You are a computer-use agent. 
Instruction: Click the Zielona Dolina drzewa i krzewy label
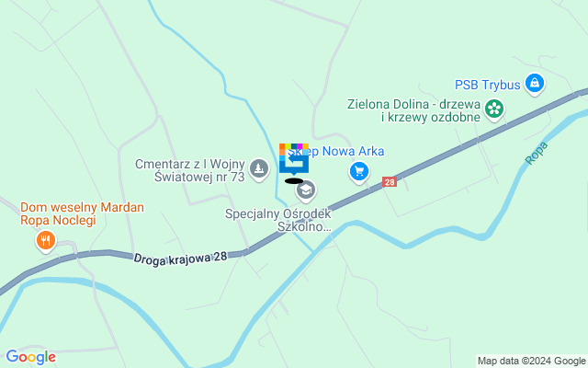point(413,110)
